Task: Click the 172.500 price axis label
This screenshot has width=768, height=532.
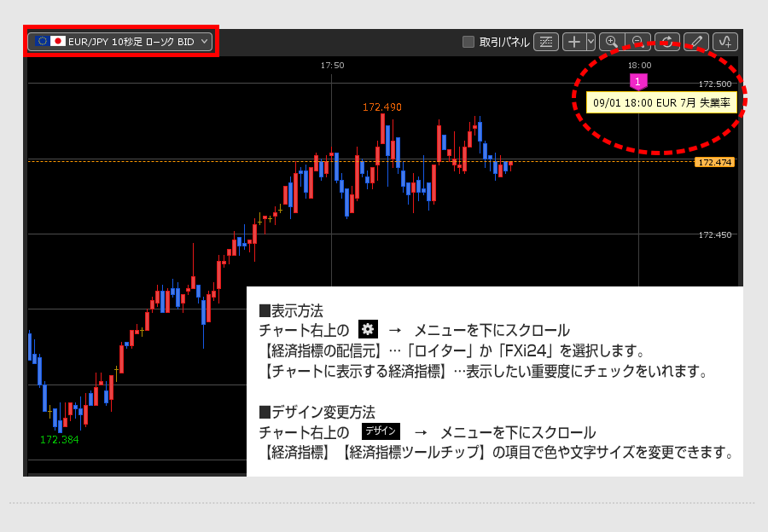Action: pos(714,84)
